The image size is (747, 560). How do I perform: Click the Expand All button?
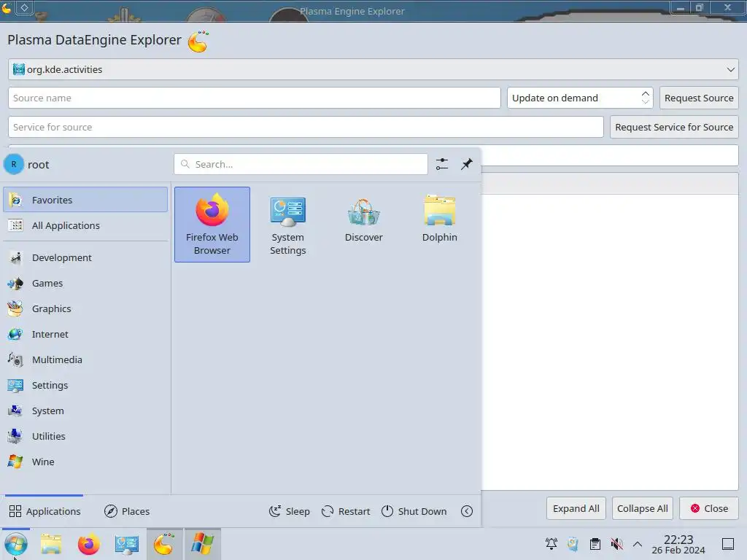pos(576,508)
